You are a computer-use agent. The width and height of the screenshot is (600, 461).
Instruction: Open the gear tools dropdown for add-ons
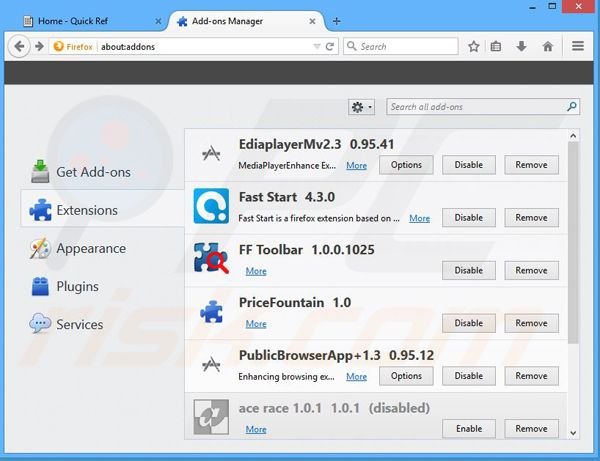click(361, 107)
